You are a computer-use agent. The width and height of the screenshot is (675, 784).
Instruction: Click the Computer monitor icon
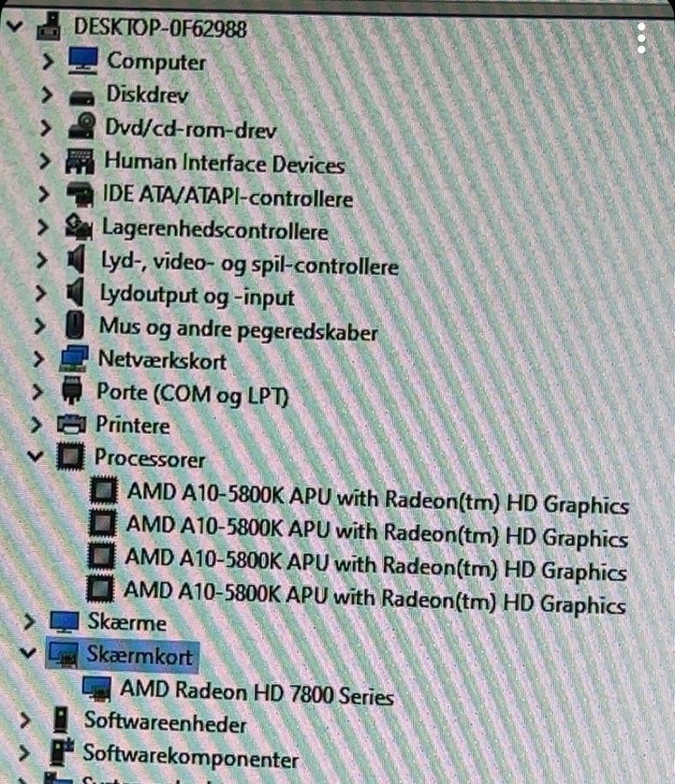tap(82, 60)
